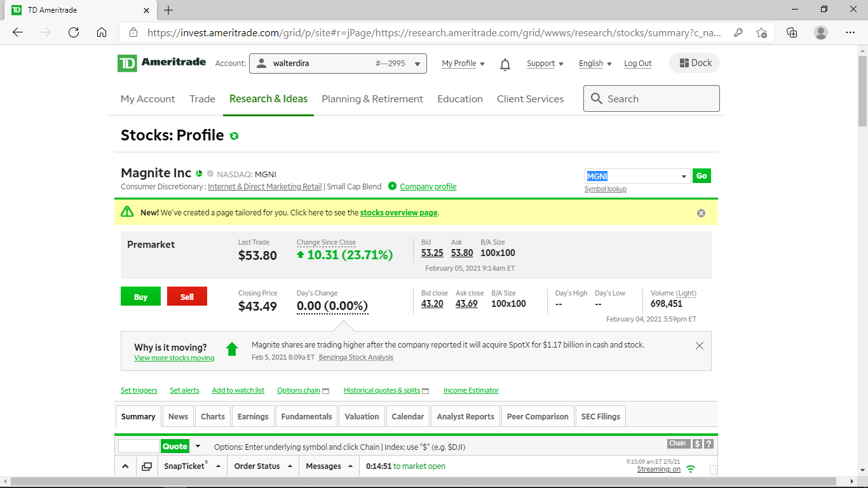
Task: Open a new browser tab
Action: (x=168, y=10)
